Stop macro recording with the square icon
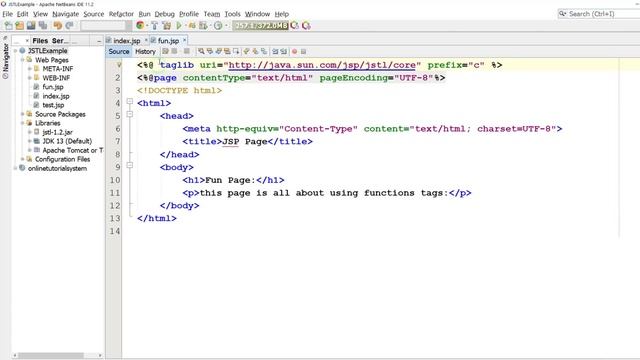Screen dimensions: 640x360 (303, 51)
